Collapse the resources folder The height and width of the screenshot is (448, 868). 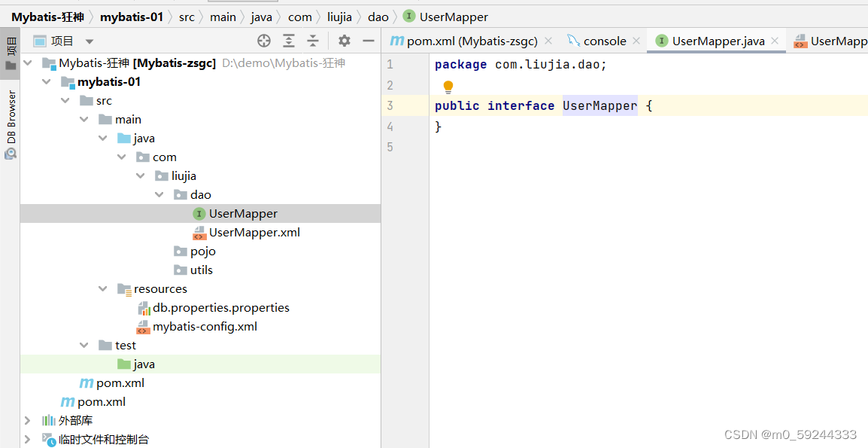pyautogui.click(x=103, y=289)
